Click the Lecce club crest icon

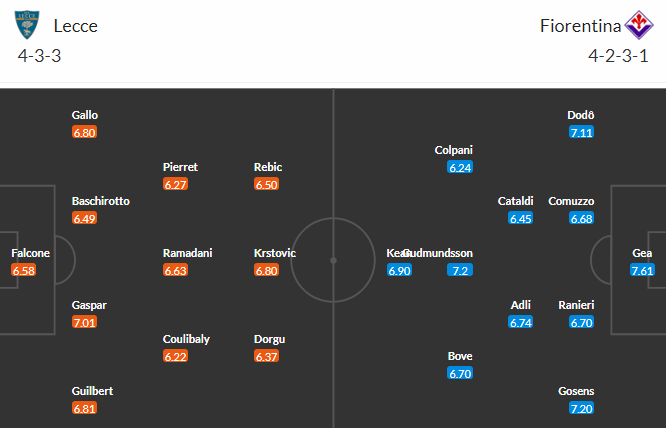27,25
